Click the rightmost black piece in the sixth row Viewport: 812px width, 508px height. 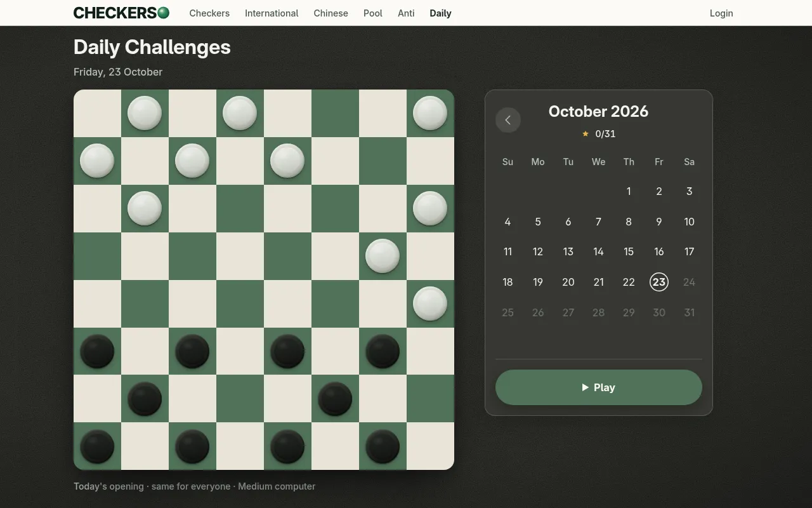(x=383, y=351)
